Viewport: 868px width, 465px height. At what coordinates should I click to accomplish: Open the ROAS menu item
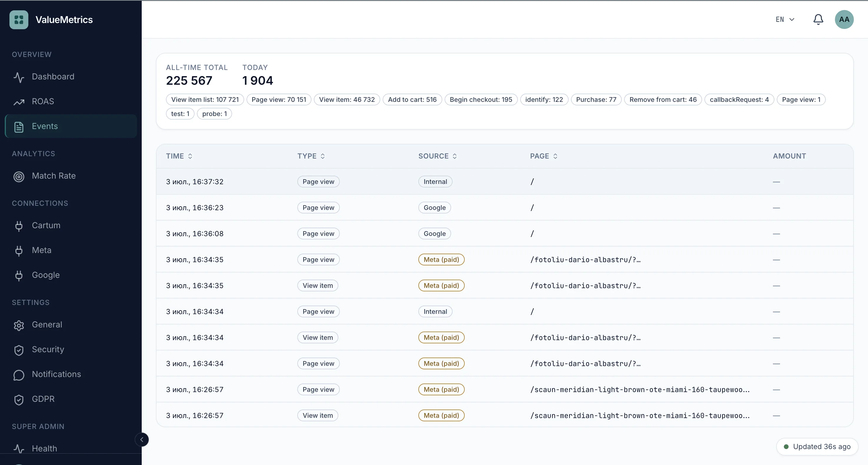click(71, 102)
